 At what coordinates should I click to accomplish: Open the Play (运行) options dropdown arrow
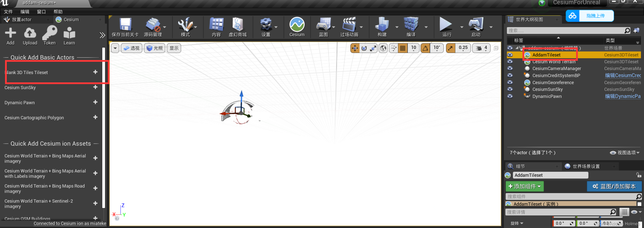coord(462,27)
